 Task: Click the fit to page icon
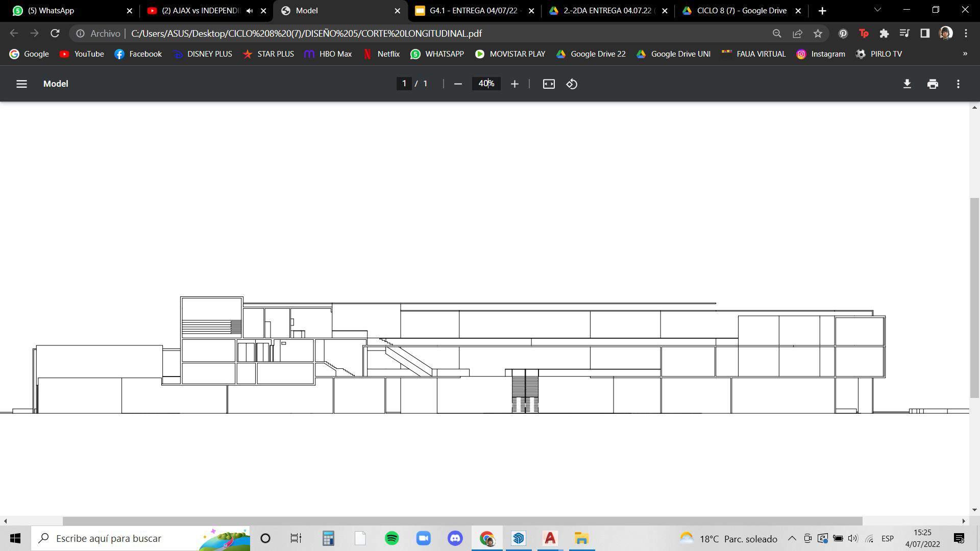coord(549,84)
